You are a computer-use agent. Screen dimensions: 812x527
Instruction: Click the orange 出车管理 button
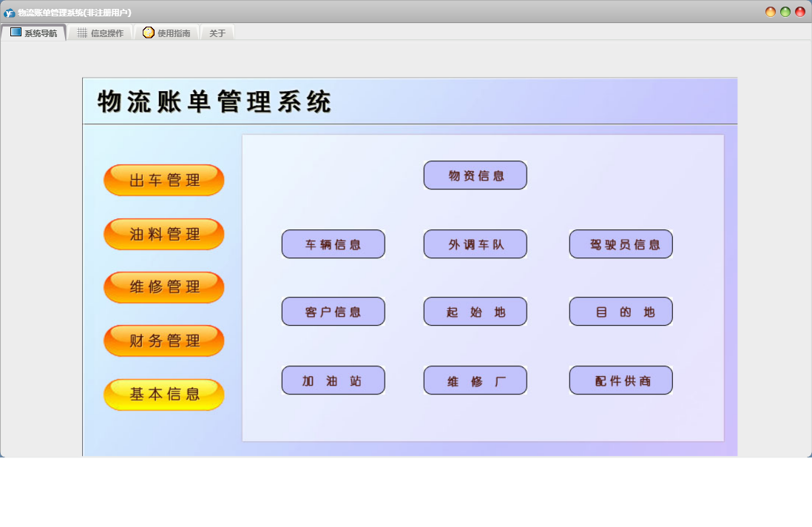[164, 180]
